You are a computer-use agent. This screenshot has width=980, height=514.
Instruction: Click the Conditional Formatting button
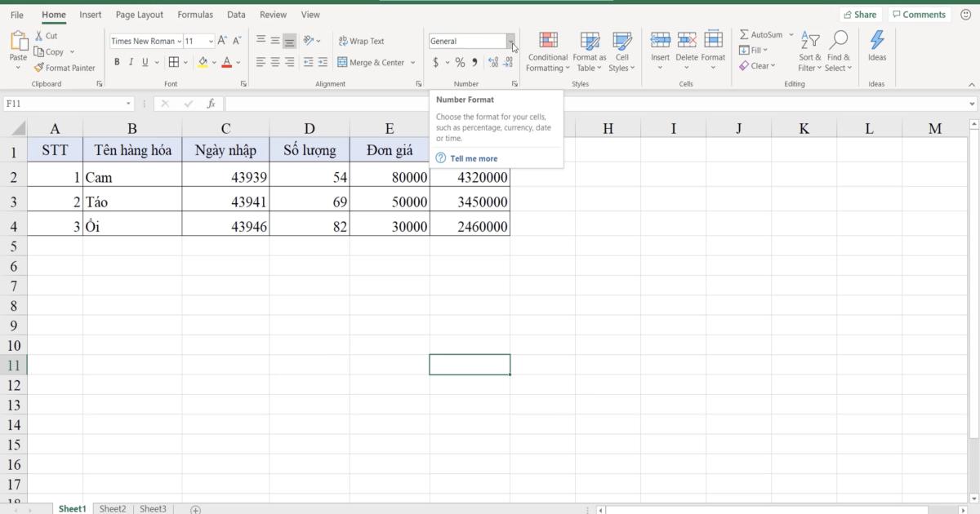547,53
